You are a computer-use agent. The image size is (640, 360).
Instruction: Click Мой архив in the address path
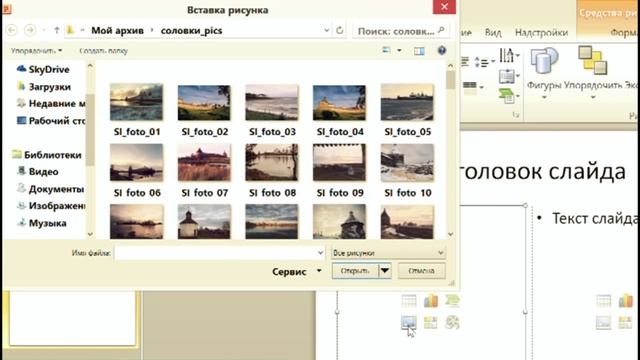118,31
